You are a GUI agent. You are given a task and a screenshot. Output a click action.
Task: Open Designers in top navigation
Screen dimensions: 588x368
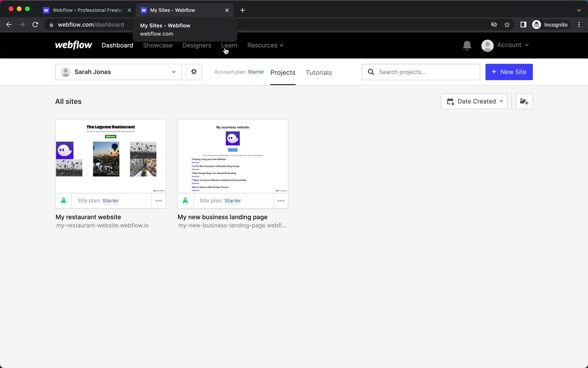pyautogui.click(x=197, y=45)
